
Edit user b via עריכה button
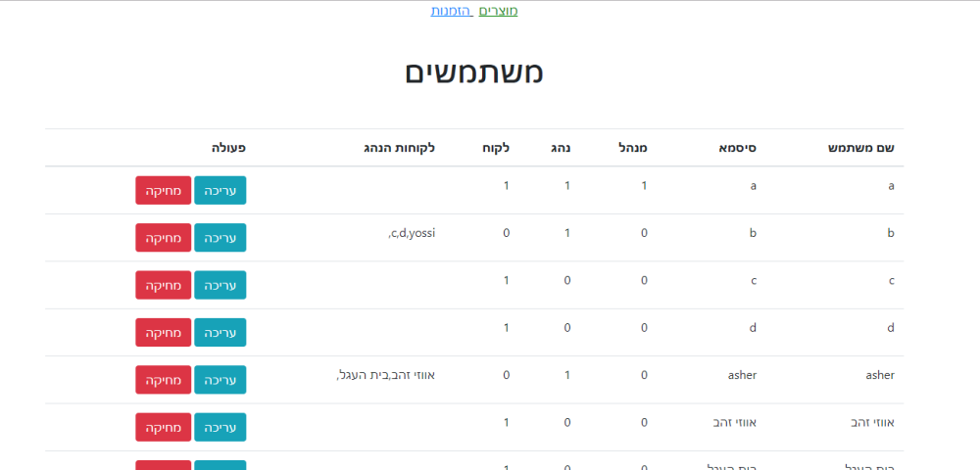[x=220, y=238]
